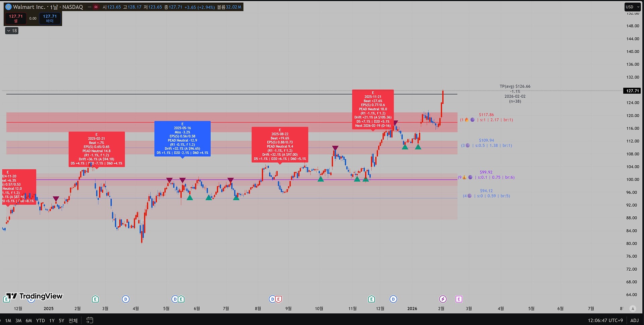Screen dimensions: 644x325
Task: Click the market status dash icon beside NASDAQ
Action: 90,7
